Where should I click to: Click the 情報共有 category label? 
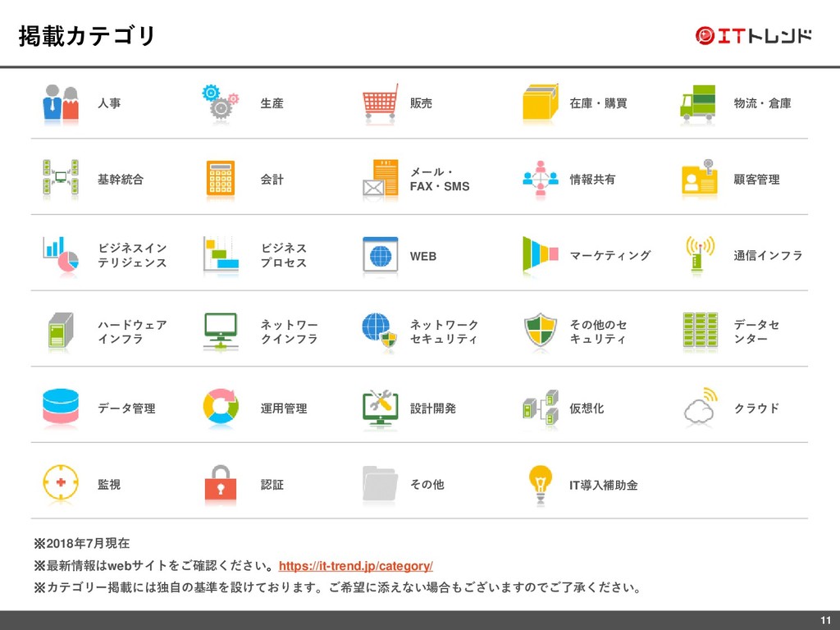(592, 180)
